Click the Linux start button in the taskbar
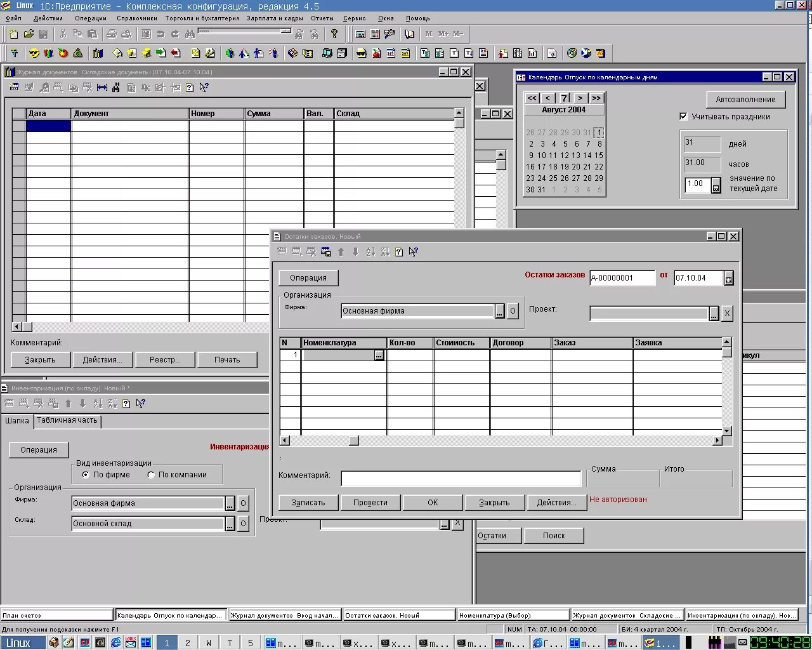The image size is (812, 650). click(23, 643)
